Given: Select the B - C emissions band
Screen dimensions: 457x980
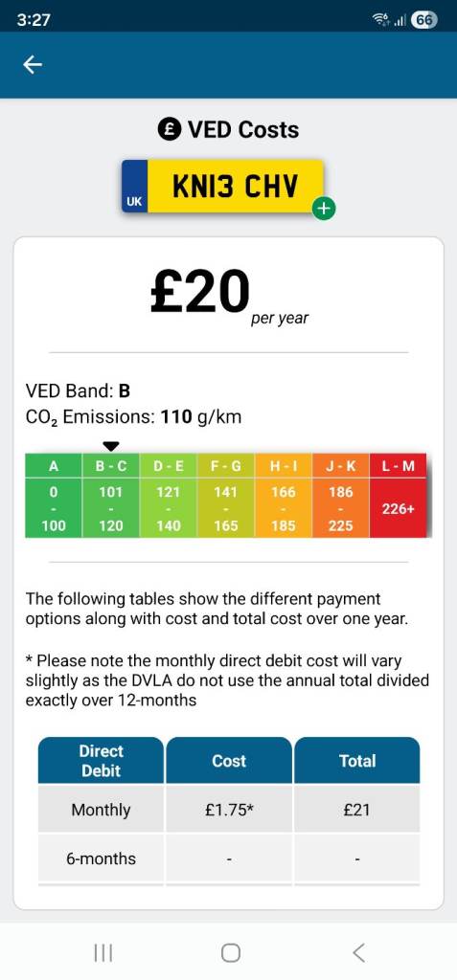Looking at the screenshot, I should tap(111, 495).
